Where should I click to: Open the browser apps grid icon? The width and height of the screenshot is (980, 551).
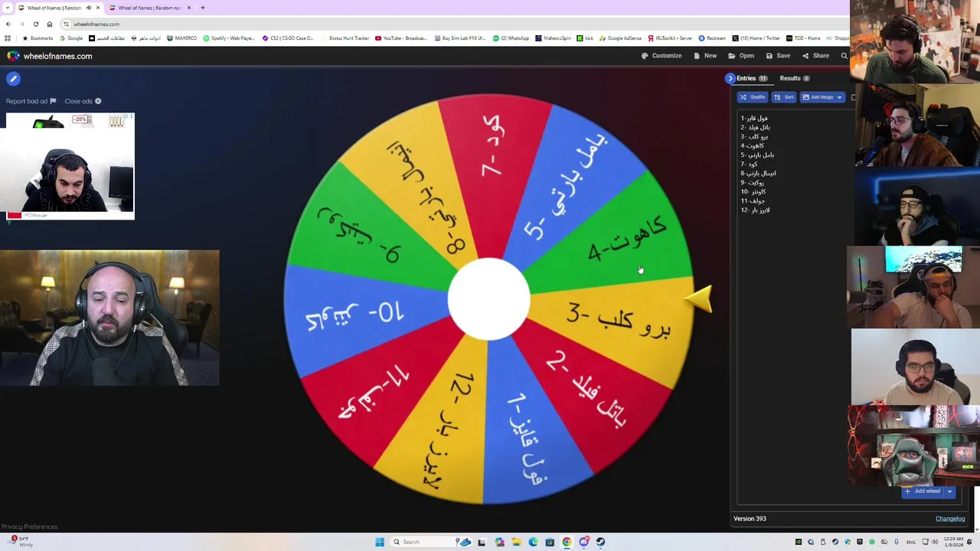pyautogui.click(x=8, y=38)
